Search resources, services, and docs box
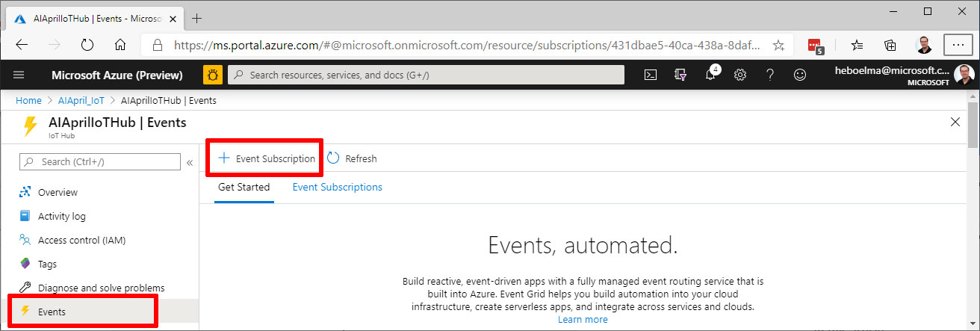This screenshot has width=980, height=331. coord(426,75)
